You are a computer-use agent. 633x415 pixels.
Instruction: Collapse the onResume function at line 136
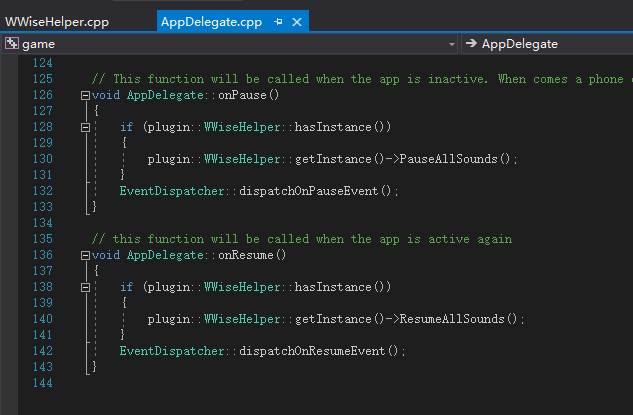click(85, 256)
